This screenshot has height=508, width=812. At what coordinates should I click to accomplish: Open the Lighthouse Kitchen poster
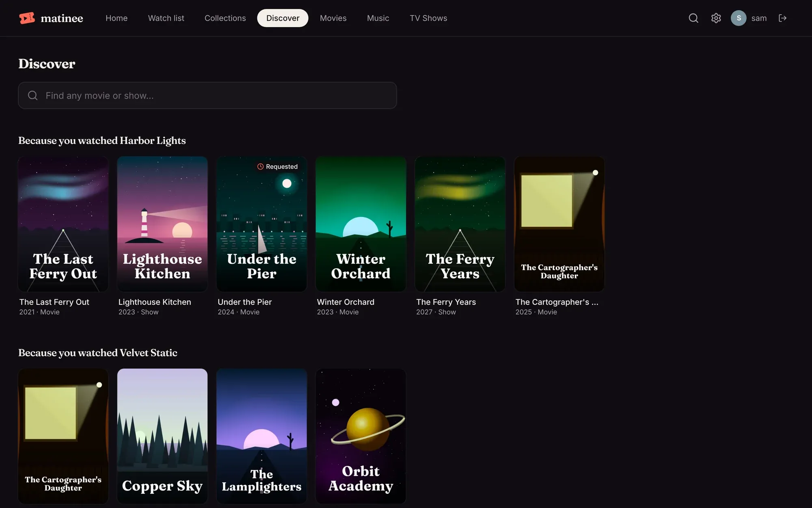coord(162,224)
